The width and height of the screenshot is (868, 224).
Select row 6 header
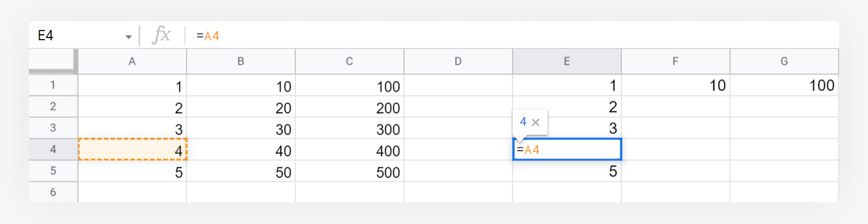click(53, 192)
